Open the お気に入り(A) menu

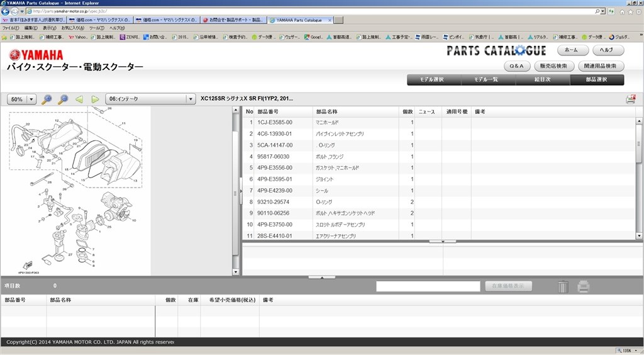pos(73,28)
